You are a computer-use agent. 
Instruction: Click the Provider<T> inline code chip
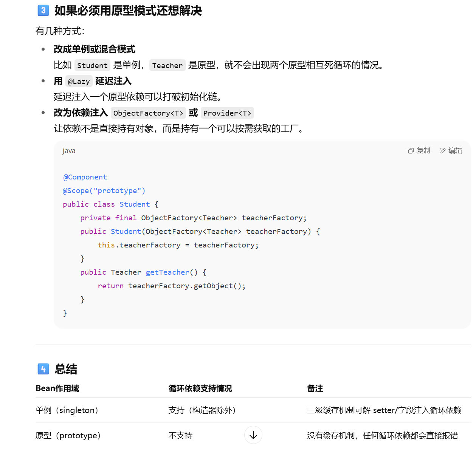227,113
